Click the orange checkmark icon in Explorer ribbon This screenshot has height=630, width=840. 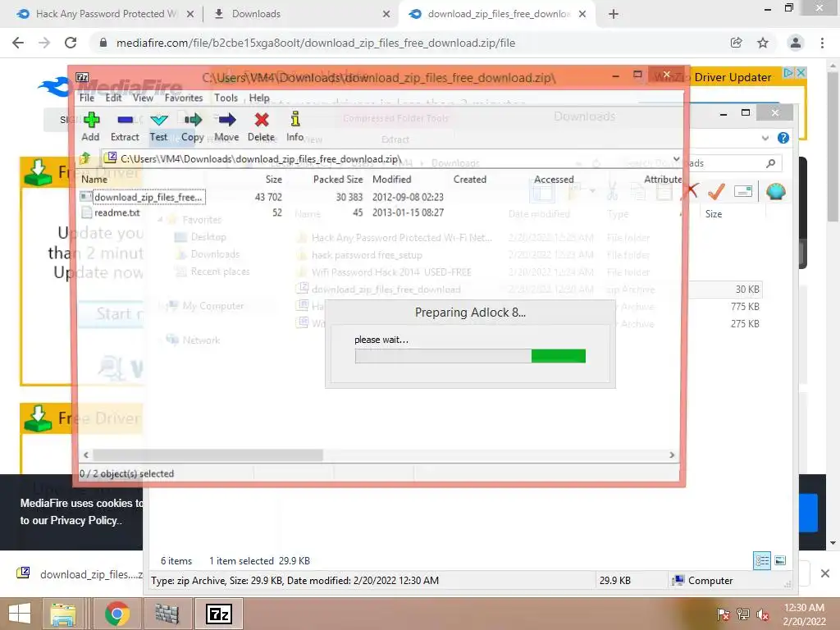[x=716, y=190]
